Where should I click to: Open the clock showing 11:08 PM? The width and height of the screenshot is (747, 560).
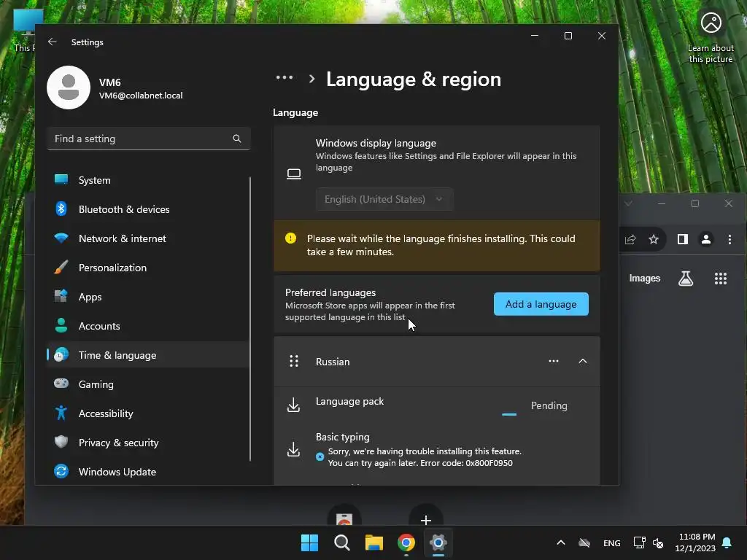point(695,542)
